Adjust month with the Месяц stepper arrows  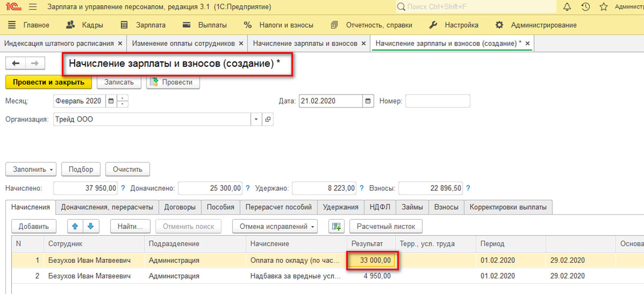[123, 101]
